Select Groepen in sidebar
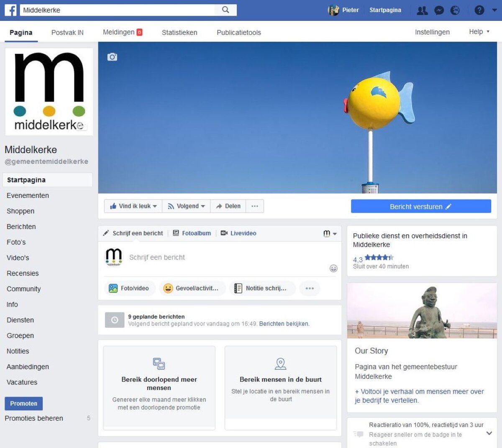Image resolution: width=502 pixels, height=448 pixels. 20,335
